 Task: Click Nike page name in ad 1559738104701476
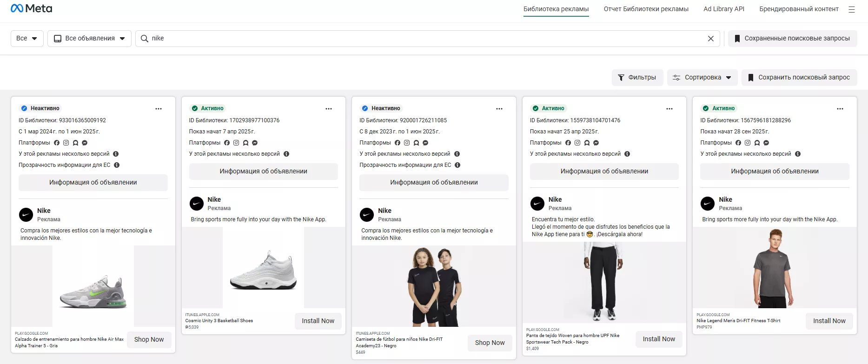[x=555, y=200]
